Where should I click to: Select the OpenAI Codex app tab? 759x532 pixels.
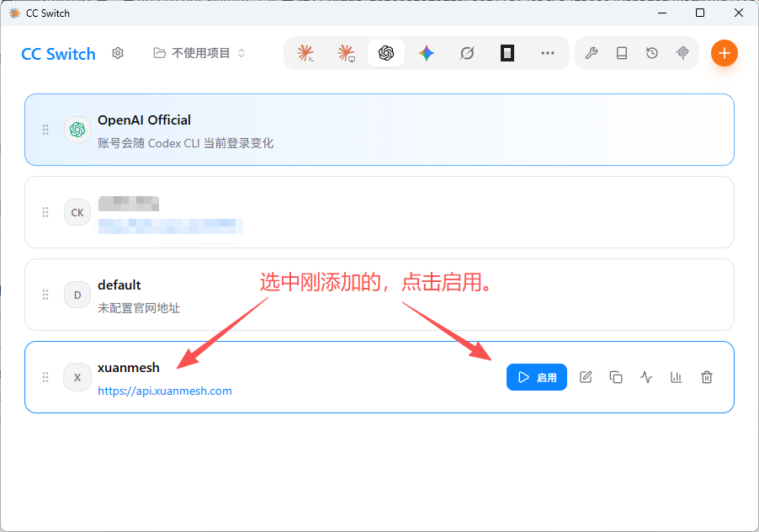(x=386, y=53)
